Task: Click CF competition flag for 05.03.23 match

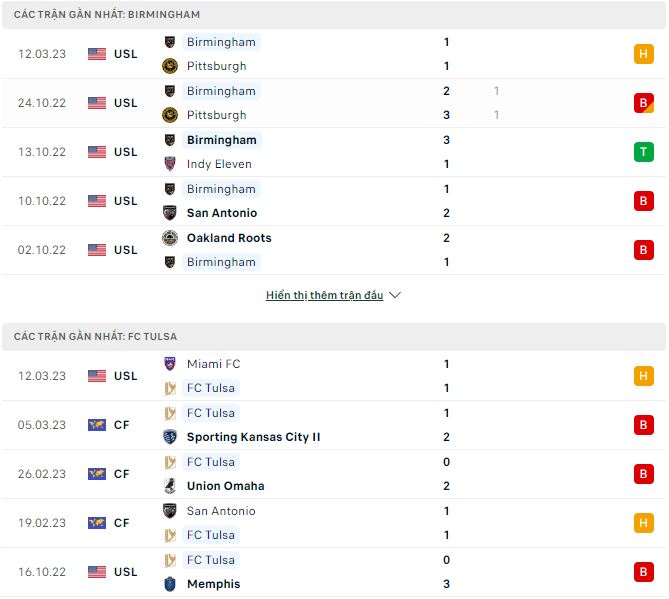Action: [97, 425]
